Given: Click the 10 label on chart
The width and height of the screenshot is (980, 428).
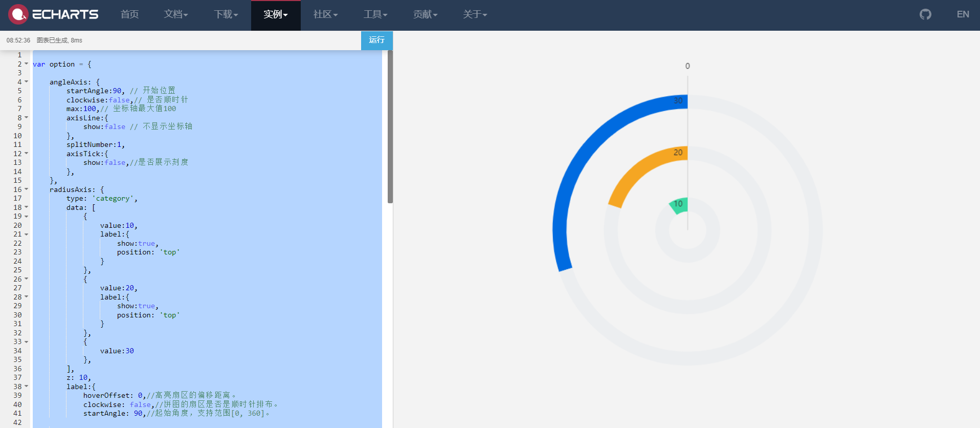Looking at the screenshot, I should pyautogui.click(x=678, y=204).
